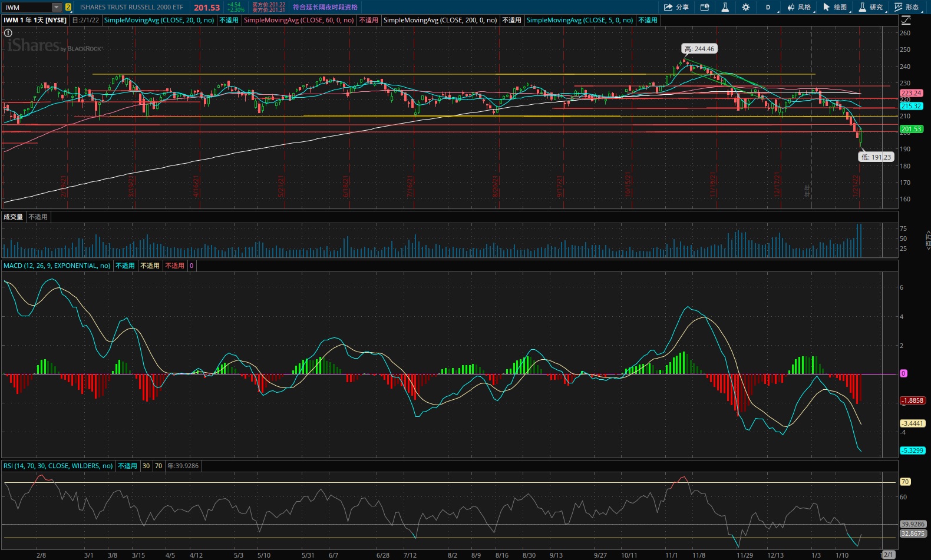Image resolution: width=931 pixels, height=560 pixels.
Task: Click the 2/1 date marker on time axis
Action: click(889, 555)
